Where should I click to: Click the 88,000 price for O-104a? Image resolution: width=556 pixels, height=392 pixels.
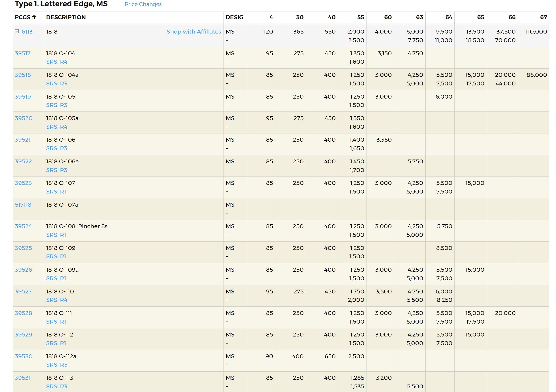coord(536,75)
